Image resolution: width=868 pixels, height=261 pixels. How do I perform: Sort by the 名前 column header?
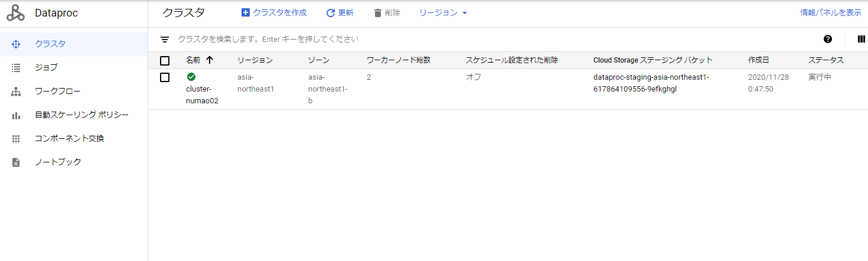[x=193, y=60]
